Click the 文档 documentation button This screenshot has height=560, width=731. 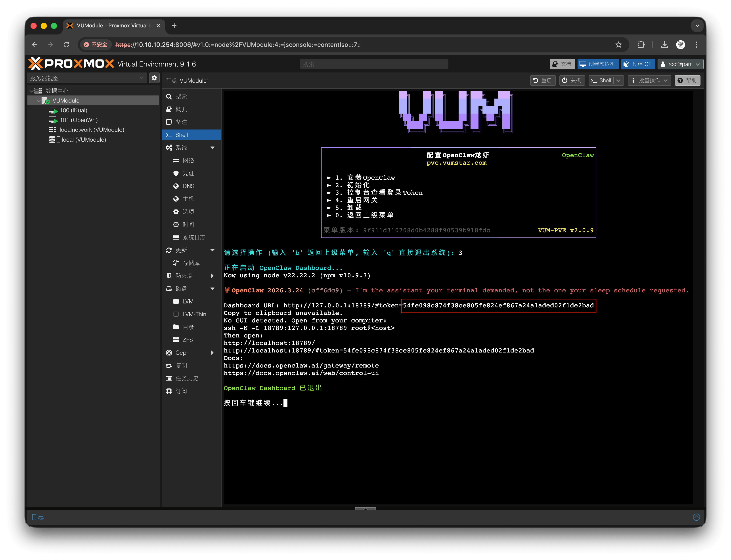(562, 64)
